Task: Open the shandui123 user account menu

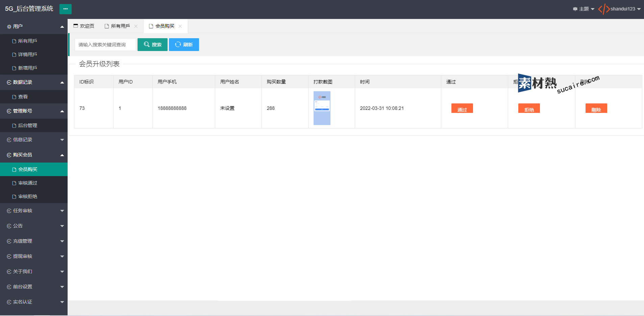Action: [625, 9]
